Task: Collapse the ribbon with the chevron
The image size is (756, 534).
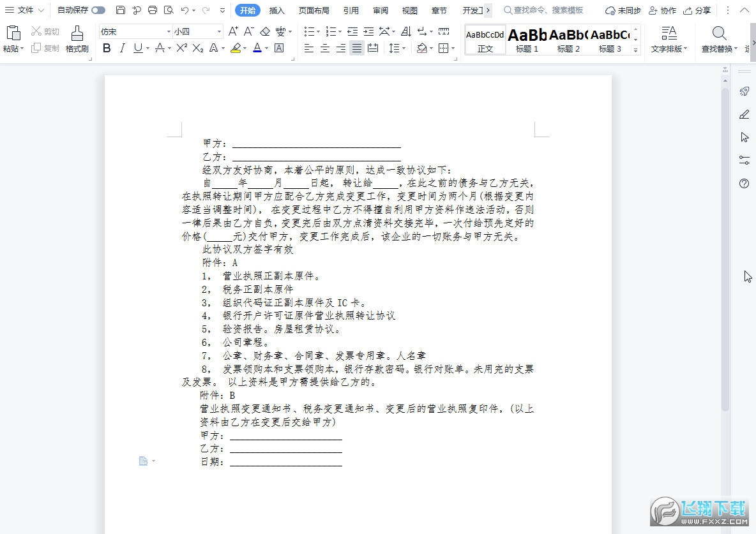Action: coord(745,10)
